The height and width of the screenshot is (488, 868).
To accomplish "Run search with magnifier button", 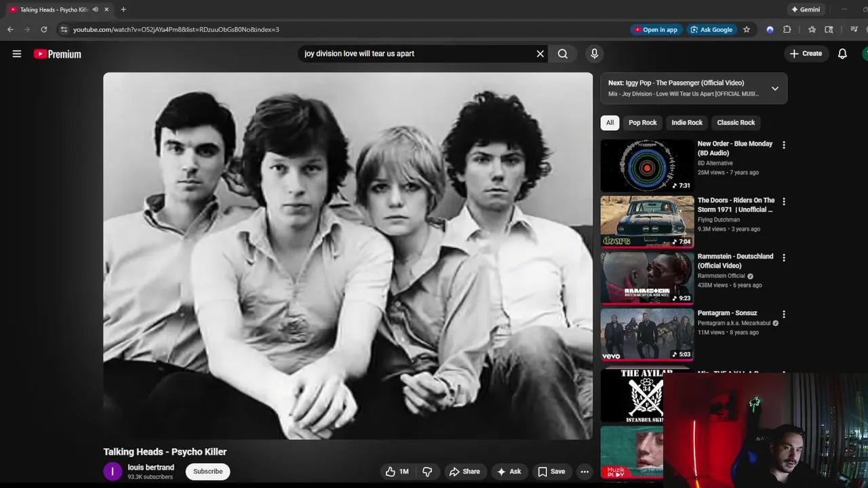I will pos(563,54).
